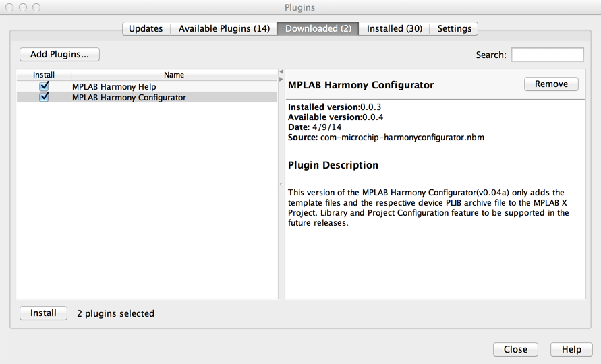601x364 pixels.
Task: Collapse left pane with splitter left arrow
Action: pyautogui.click(x=281, y=71)
